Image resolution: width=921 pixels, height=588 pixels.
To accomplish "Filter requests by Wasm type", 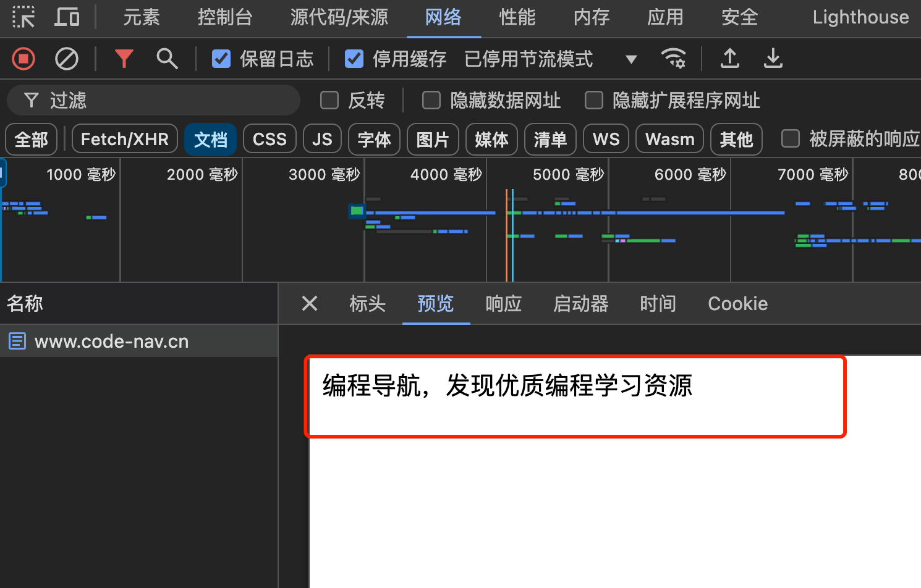I will pyautogui.click(x=669, y=139).
